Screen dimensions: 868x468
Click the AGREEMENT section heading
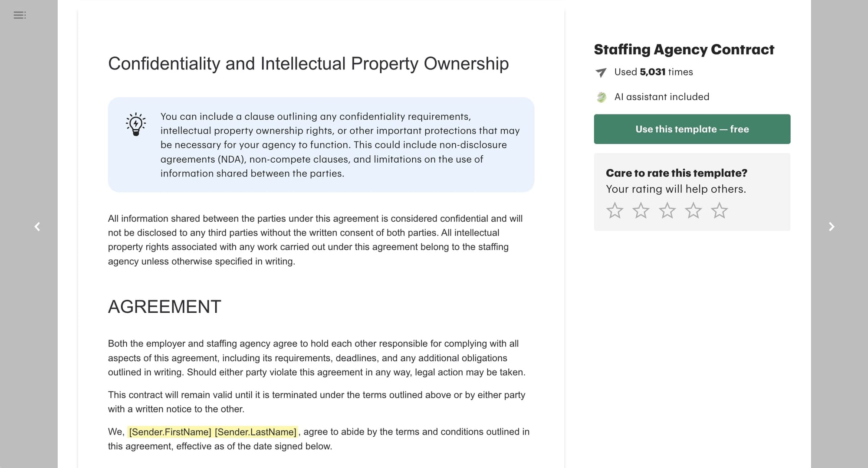coord(164,307)
